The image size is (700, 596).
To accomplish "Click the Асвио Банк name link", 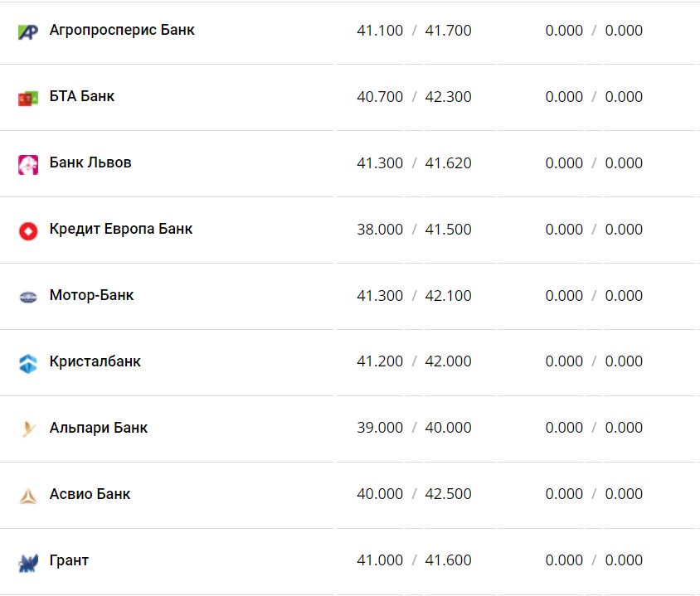I will [x=90, y=494].
